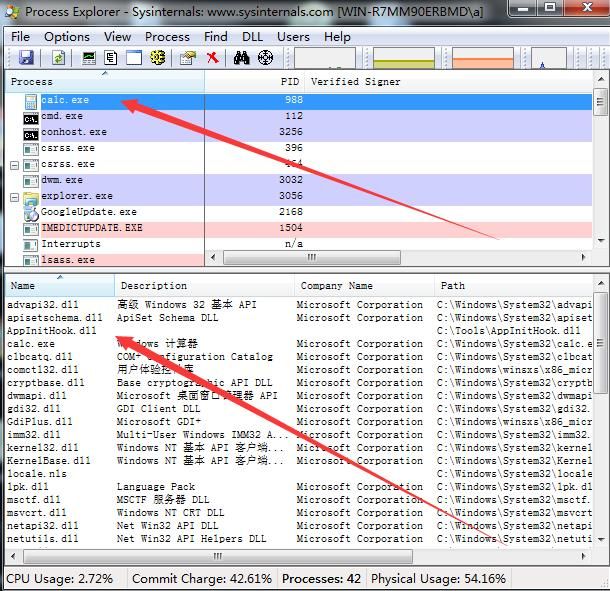
Task: Click the I/O history mini graph
Action: point(549,58)
